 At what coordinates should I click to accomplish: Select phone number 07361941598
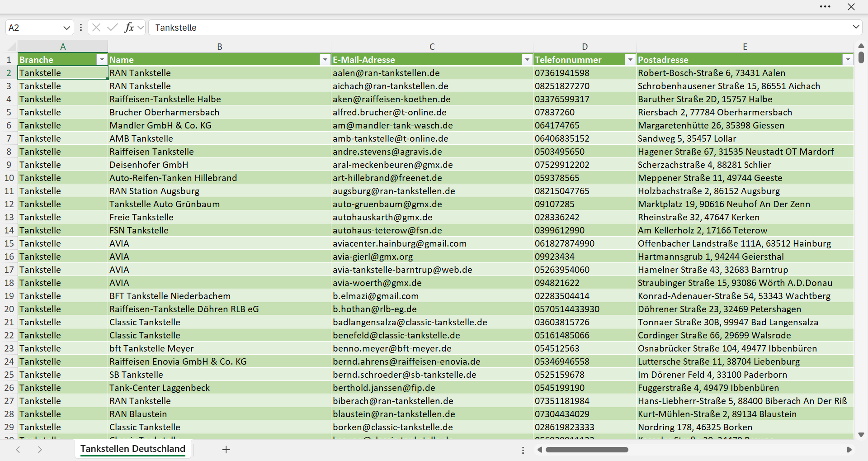click(585, 73)
